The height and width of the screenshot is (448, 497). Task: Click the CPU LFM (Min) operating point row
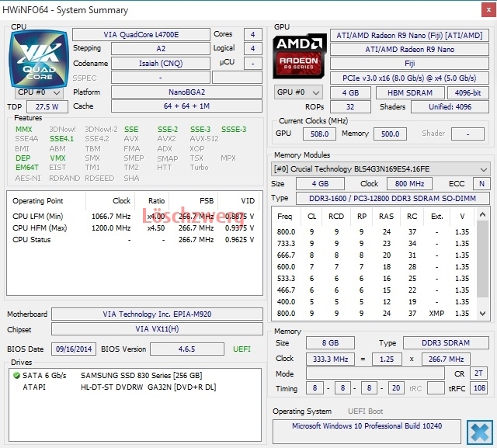click(x=134, y=217)
